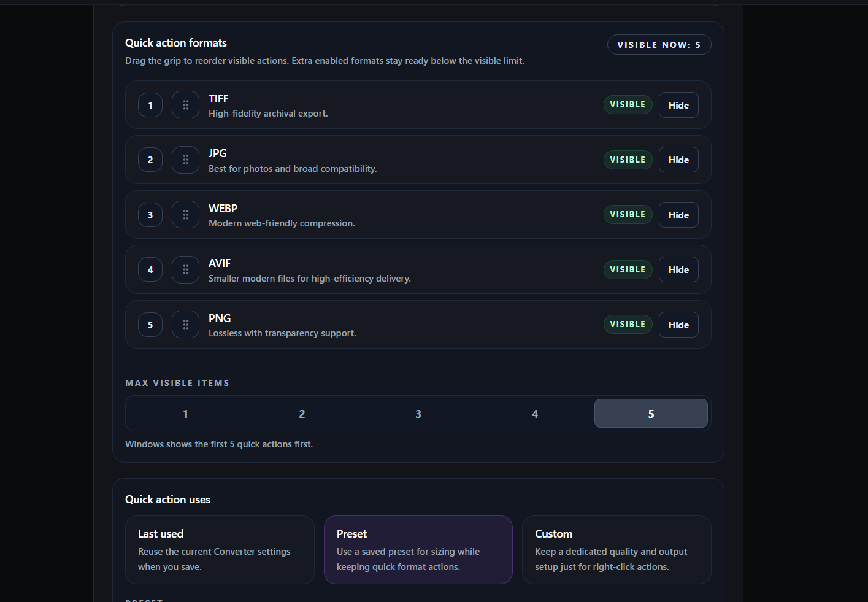Click the drag grip for PNG
The width and height of the screenshot is (868, 602).
pyautogui.click(x=185, y=325)
